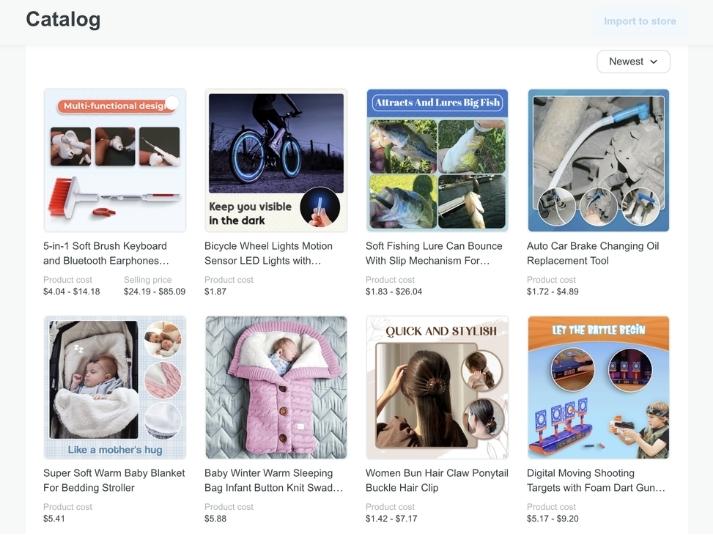This screenshot has width=713, height=535.
Task: Click title 5-in-1 Soft Brush Keyboard and Bluetooth Earphones
Action: click(x=106, y=253)
